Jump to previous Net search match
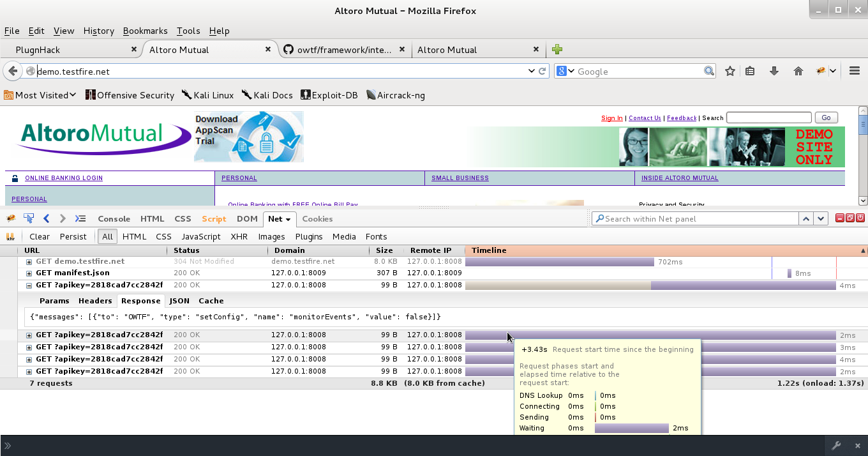 [806, 218]
